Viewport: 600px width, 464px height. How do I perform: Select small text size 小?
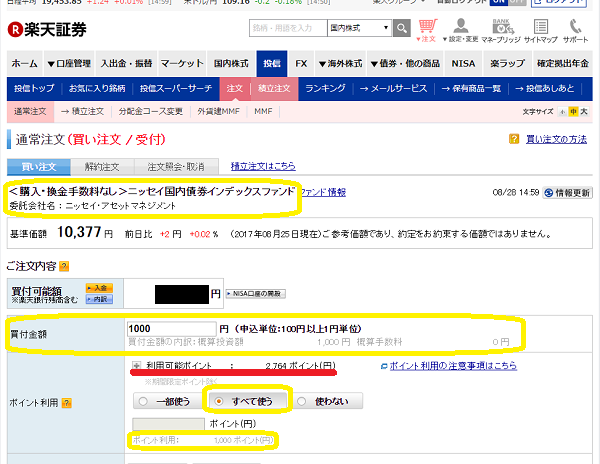(x=562, y=112)
